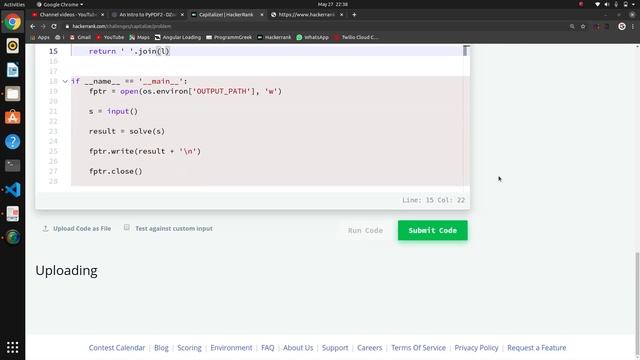Open the Environment footer link
640x360 pixels.
coord(231,348)
